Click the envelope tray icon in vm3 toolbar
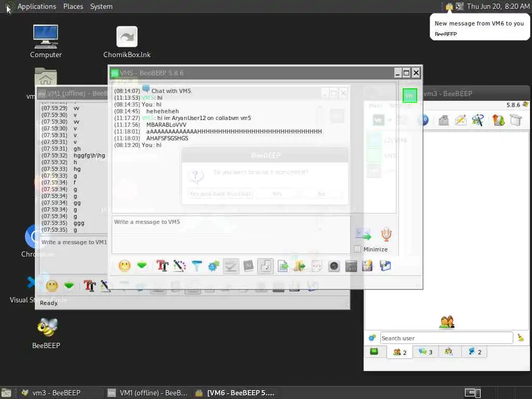This screenshot has height=399, width=532. (444, 120)
